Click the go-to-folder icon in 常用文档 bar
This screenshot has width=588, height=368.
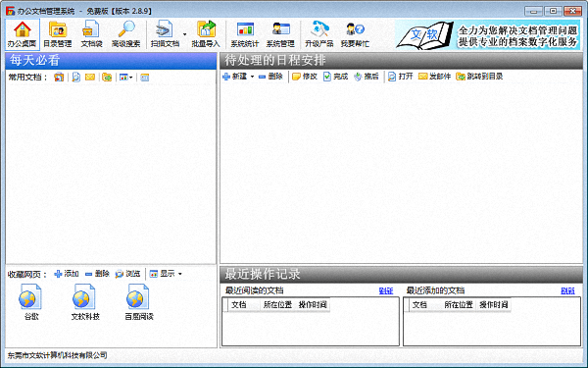(x=107, y=78)
